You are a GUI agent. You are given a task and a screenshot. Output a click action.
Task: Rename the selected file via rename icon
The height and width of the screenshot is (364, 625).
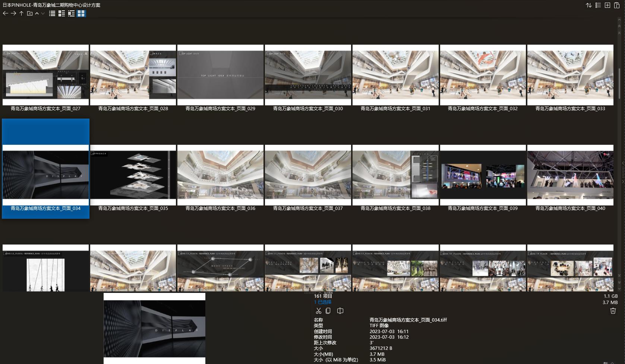tap(340, 311)
